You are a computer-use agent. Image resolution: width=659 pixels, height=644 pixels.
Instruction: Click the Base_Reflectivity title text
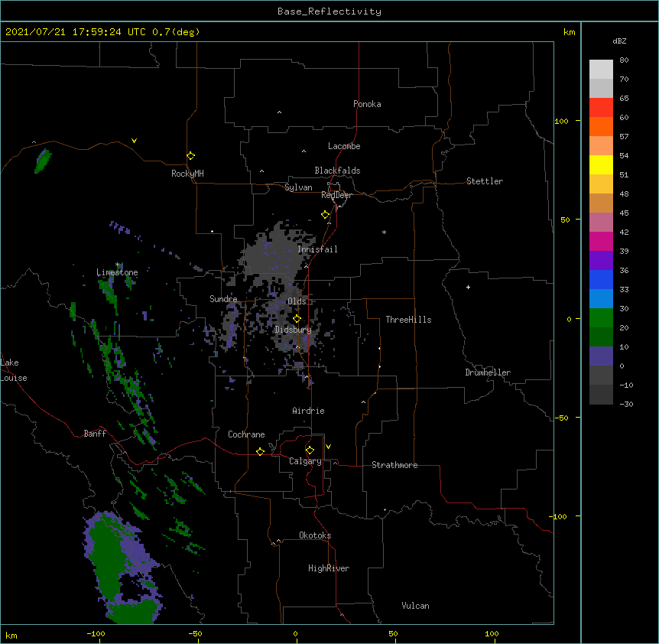pos(329,11)
